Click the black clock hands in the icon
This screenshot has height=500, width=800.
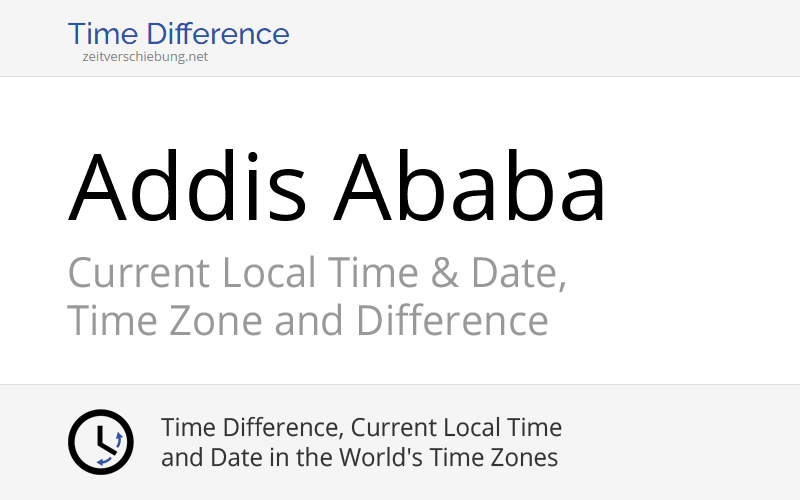pyautogui.click(x=105, y=439)
